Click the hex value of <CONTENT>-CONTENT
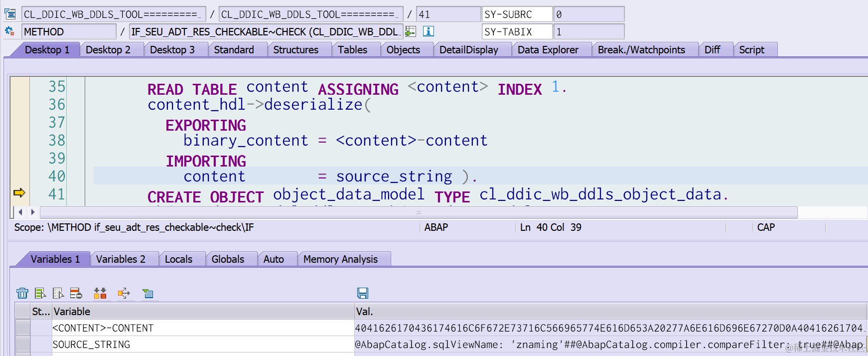 coord(610,328)
